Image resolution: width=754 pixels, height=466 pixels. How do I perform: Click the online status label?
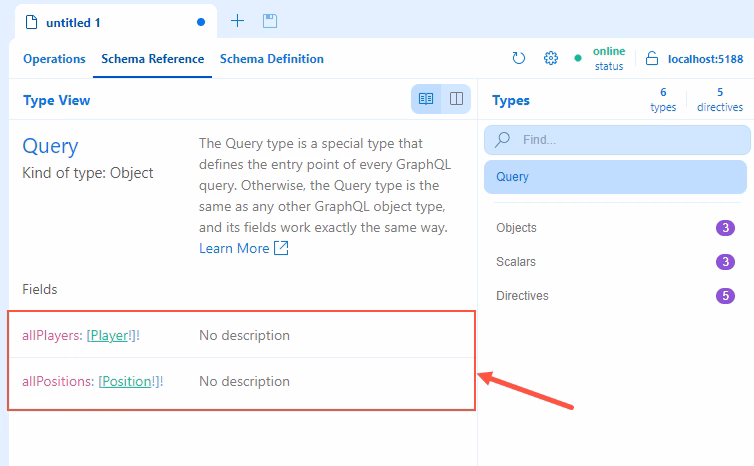pyautogui.click(x=609, y=51)
